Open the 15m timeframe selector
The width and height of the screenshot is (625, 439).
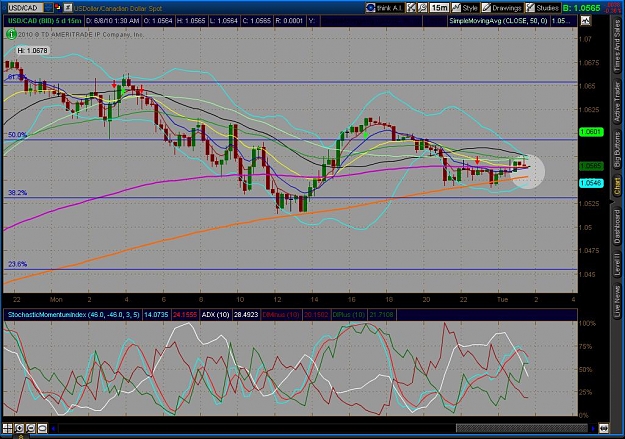[x=439, y=8]
